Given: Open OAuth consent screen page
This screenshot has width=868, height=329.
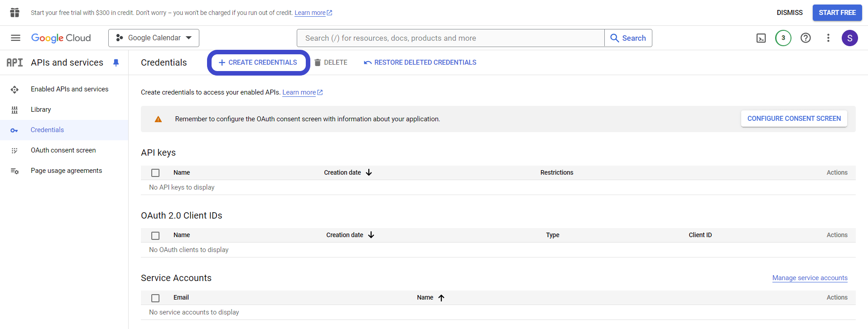Looking at the screenshot, I should 63,150.
